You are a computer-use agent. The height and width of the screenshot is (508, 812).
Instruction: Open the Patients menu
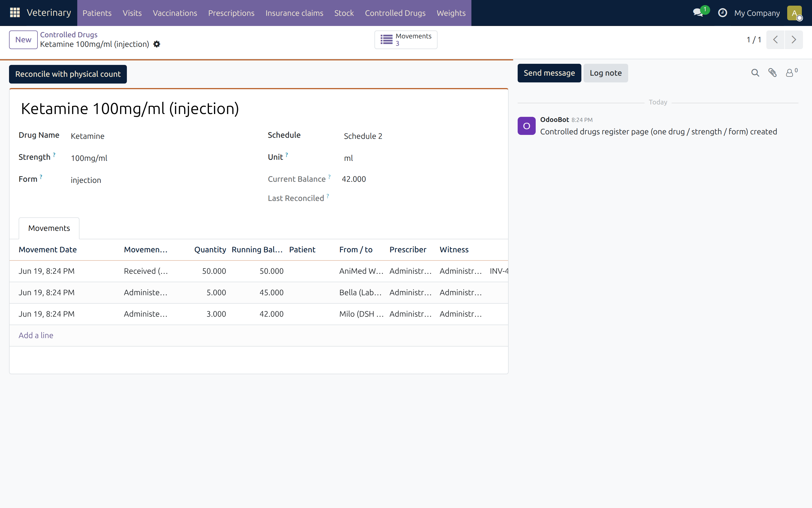click(x=97, y=13)
